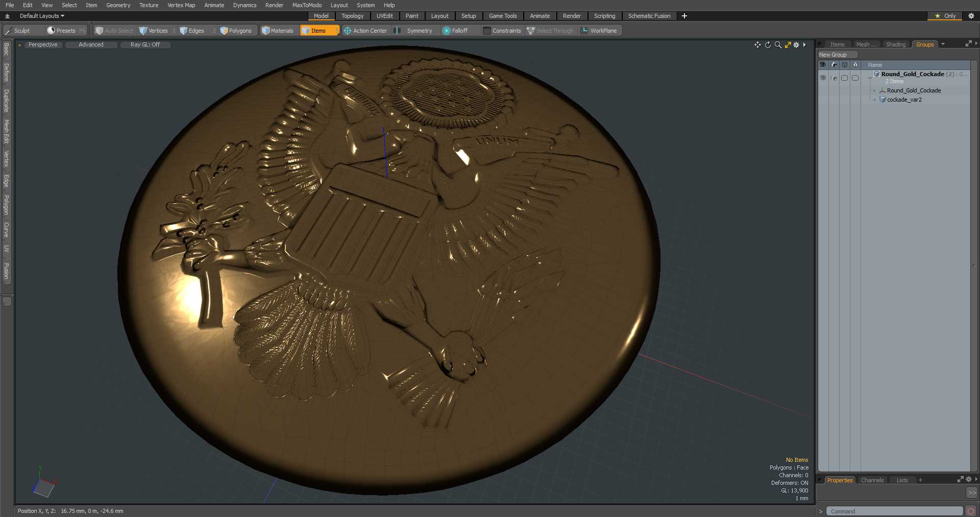980x517 pixels.
Task: Toggle Ray GL: Off button
Action: [145, 45]
